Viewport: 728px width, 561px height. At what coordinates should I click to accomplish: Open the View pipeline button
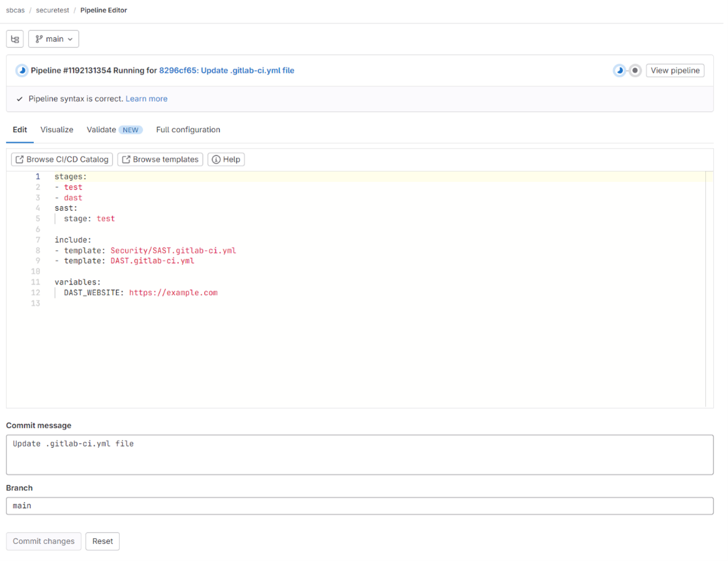click(x=675, y=71)
